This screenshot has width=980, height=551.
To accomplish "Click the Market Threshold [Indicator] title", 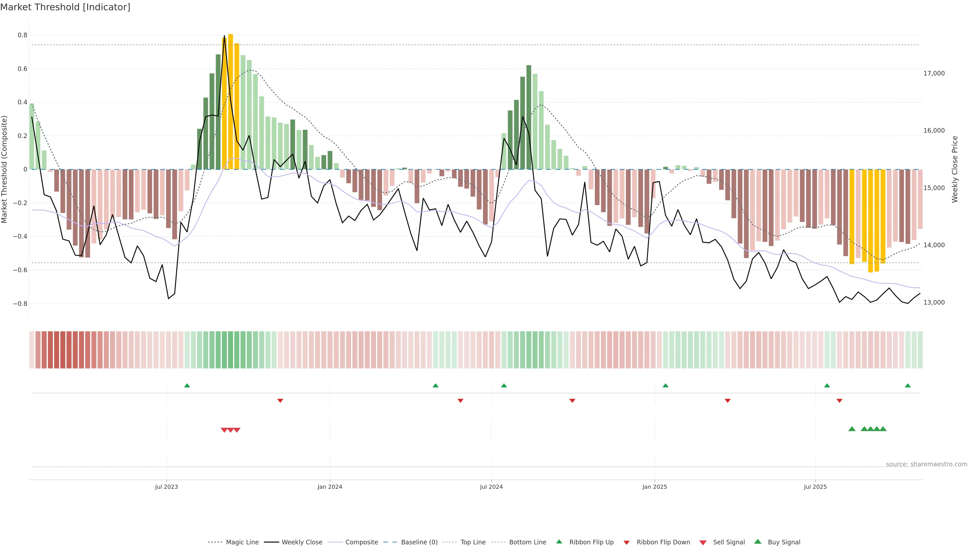I will tap(65, 7).
